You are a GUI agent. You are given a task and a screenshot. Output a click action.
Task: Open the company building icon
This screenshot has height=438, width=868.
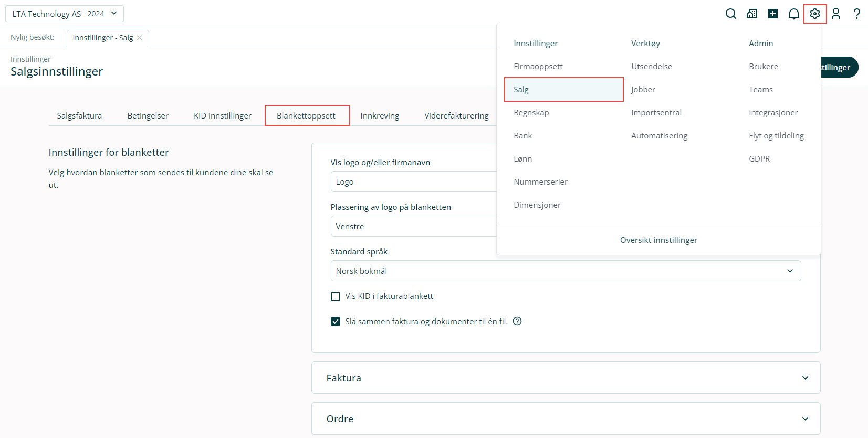752,14
